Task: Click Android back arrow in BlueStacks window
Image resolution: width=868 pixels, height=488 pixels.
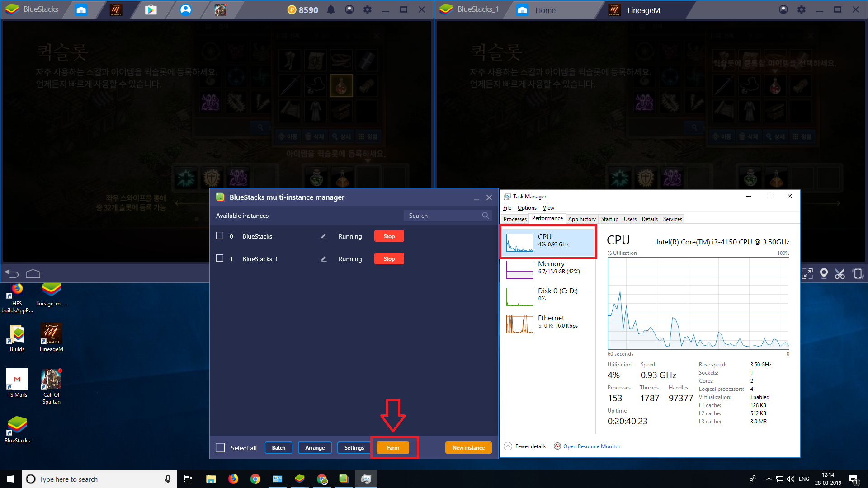Action: [11, 273]
